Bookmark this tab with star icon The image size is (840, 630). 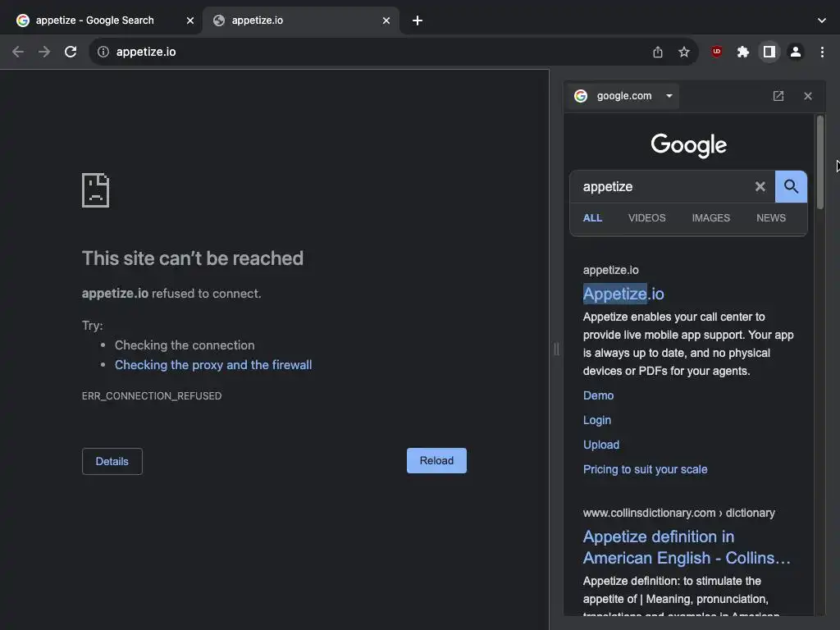point(684,52)
